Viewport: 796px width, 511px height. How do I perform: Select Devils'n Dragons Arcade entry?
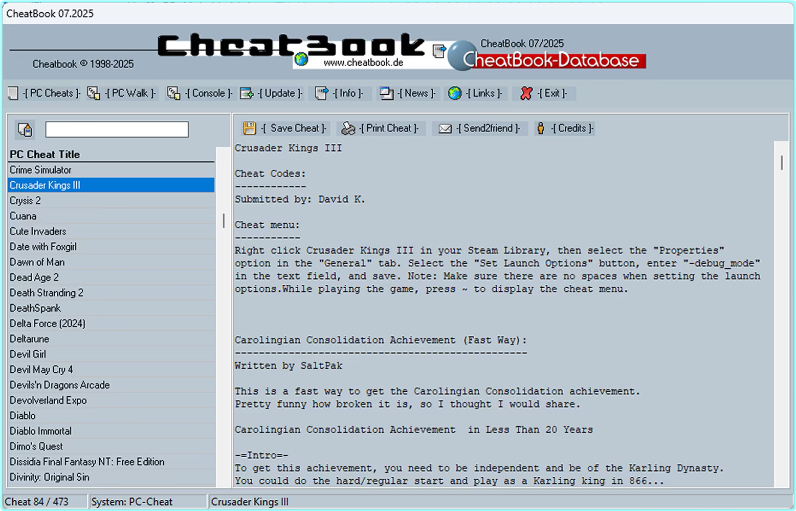(x=112, y=385)
